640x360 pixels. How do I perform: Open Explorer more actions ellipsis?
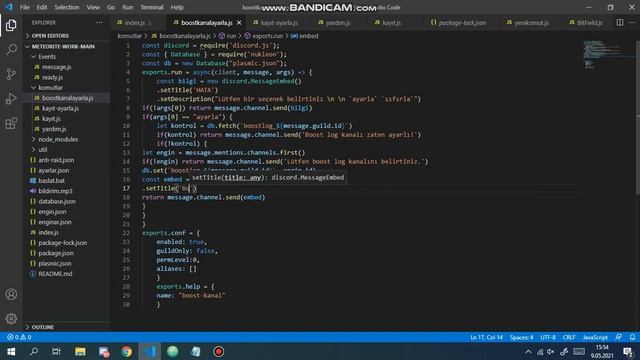99,23
